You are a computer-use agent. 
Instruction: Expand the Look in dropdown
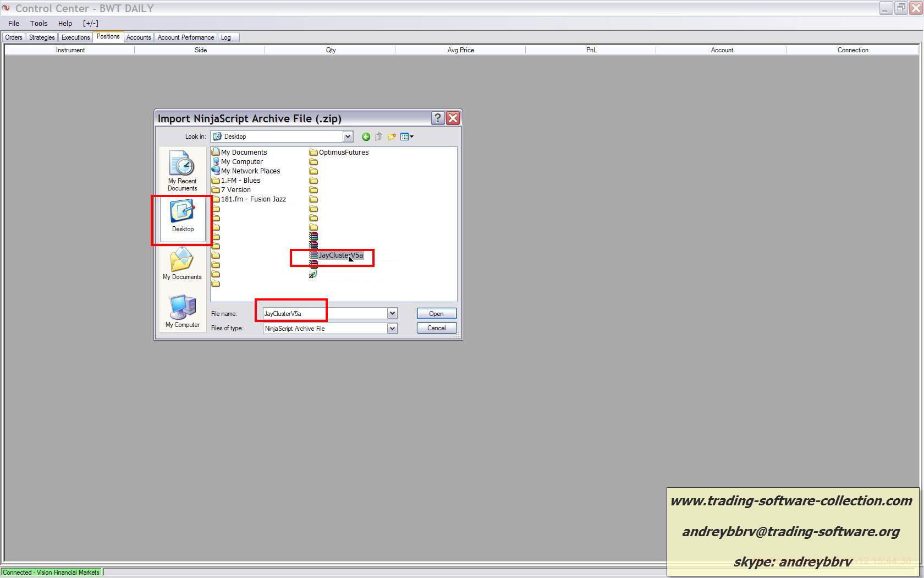tap(348, 137)
